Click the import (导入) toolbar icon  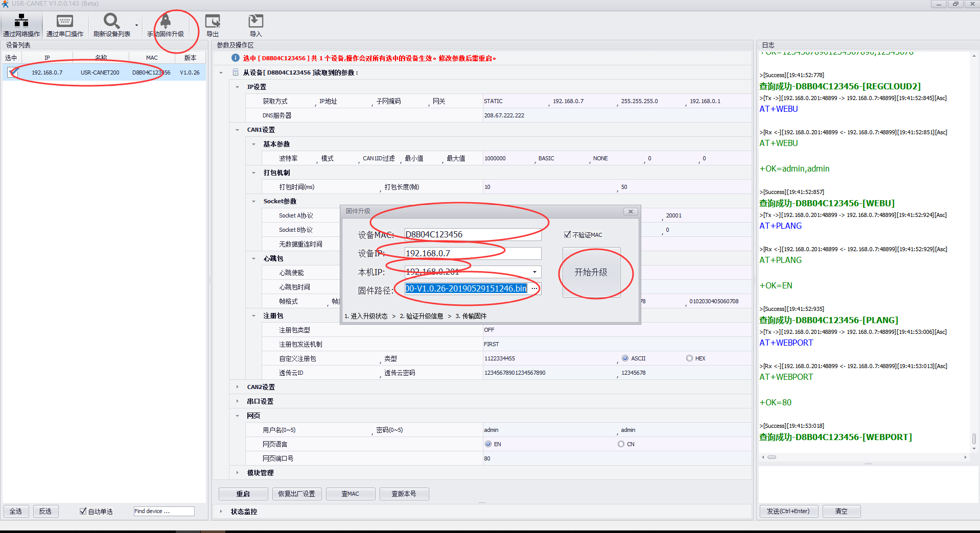[255, 21]
